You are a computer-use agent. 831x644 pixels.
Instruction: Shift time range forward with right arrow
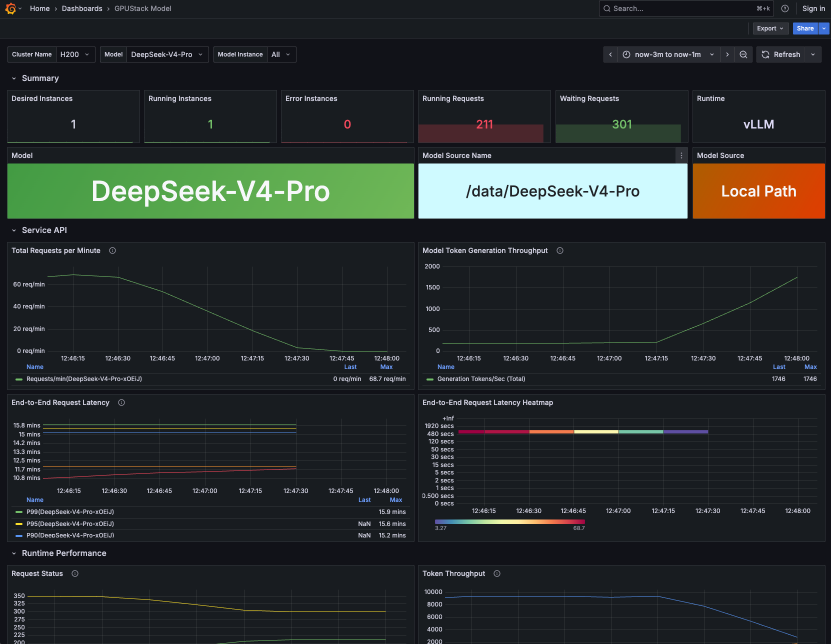pos(727,54)
